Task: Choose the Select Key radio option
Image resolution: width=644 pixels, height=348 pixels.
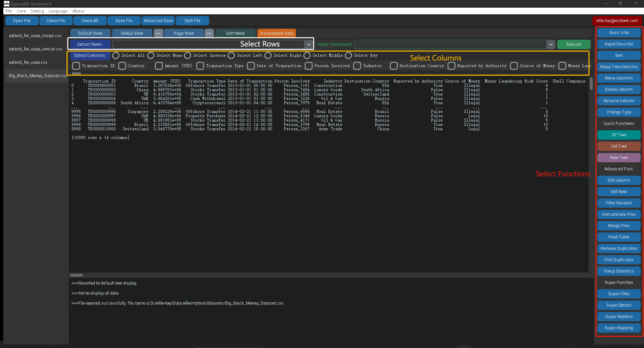Action: (x=348, y=55)
